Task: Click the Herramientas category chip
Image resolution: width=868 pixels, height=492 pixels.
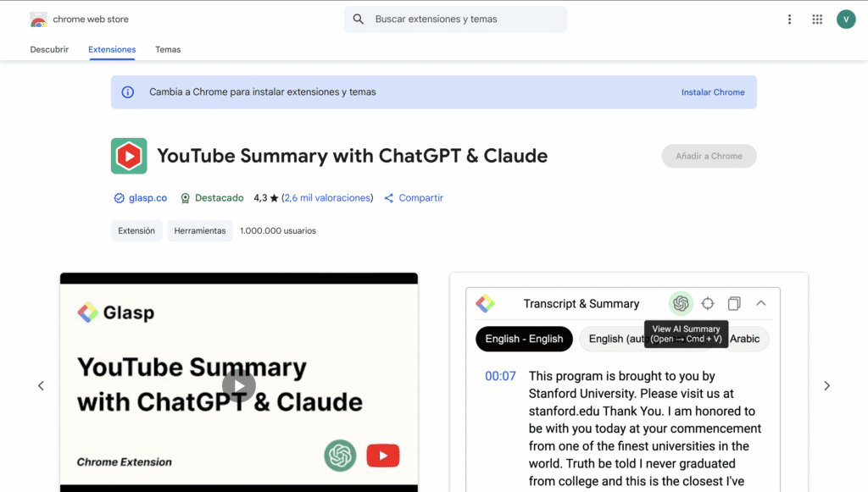Action: click(x=200, y=230)
